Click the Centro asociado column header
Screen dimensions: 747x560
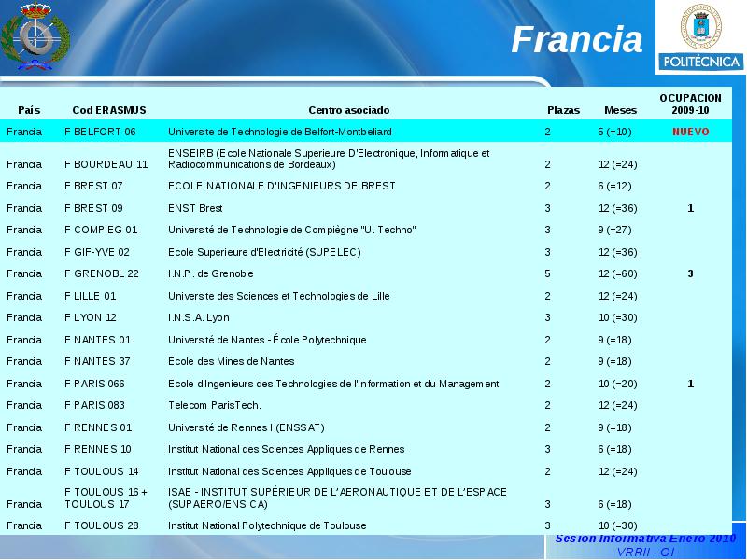(x=348, y=110)
